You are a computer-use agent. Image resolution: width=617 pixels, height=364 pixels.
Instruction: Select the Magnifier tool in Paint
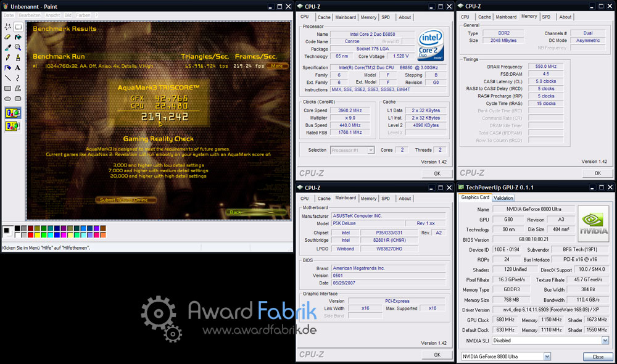[18, 48]
